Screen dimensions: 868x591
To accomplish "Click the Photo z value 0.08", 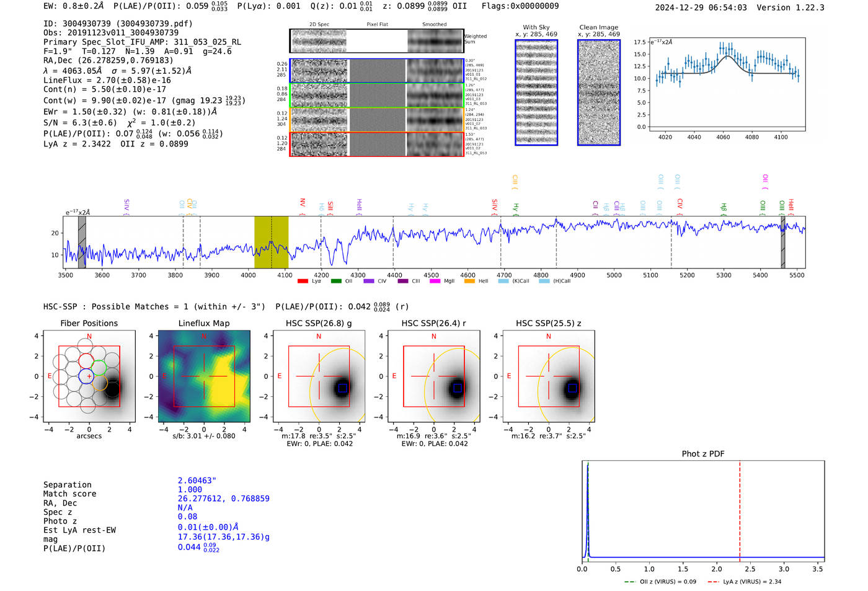I will point(187,517).
